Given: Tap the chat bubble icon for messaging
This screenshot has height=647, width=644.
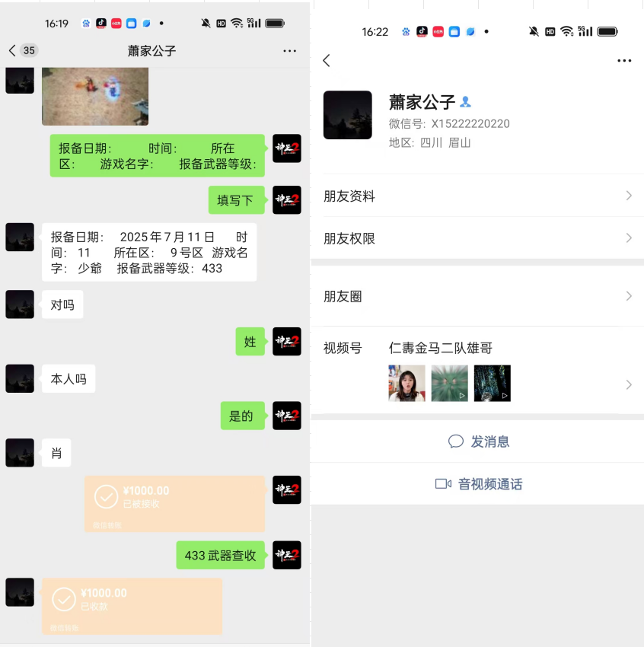Looking at the screenshot, I should 455,441.
